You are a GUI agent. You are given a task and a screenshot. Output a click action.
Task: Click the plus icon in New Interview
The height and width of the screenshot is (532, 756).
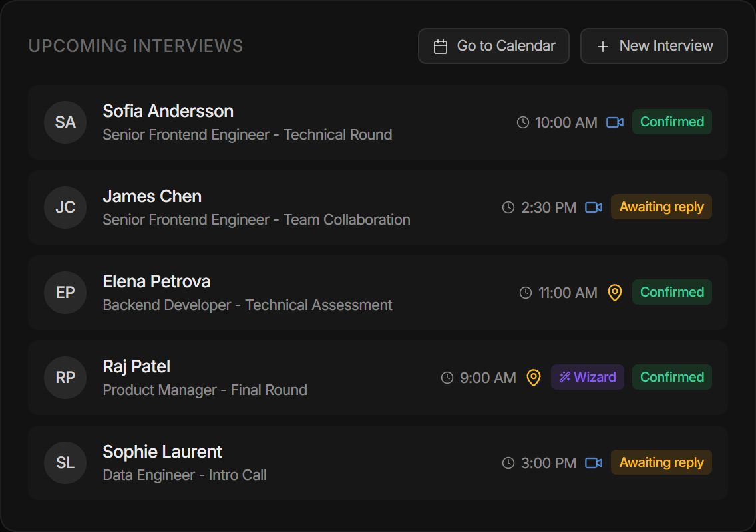point(603,45)
